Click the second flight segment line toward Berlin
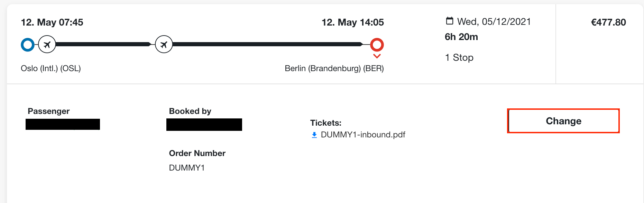Image resolution: width=644 pixels, height=203 pixels. (267, 44)
